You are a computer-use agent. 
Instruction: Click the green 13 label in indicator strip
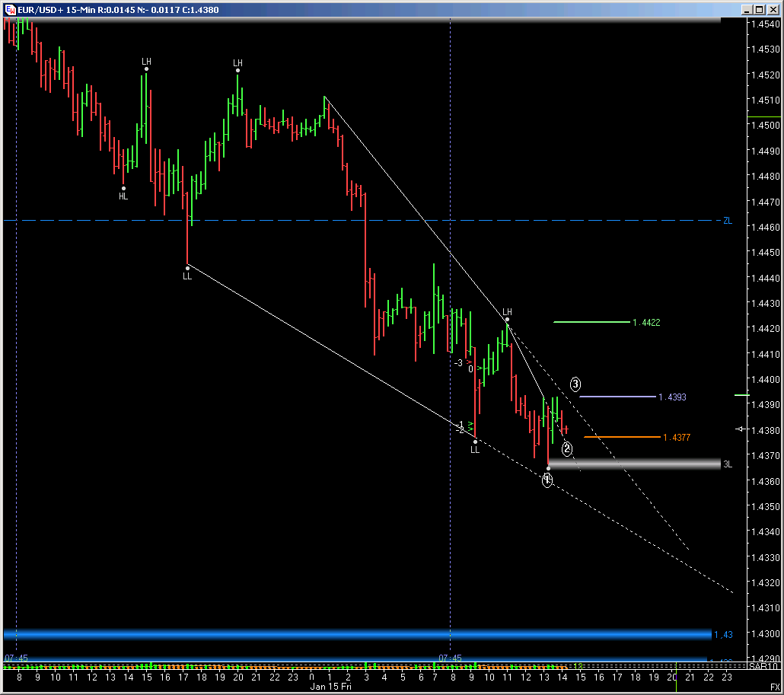pyautogui.click(x=578, y=666)
